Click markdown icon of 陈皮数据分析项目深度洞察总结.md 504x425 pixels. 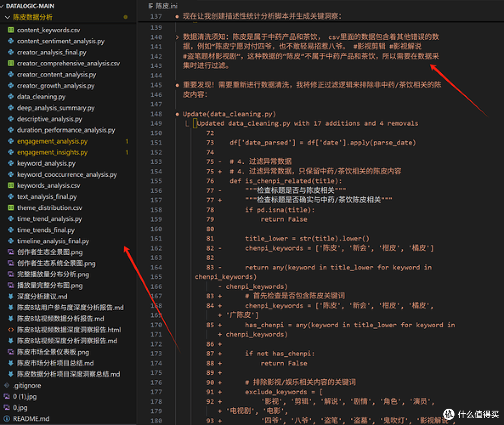tap(11, 374)
